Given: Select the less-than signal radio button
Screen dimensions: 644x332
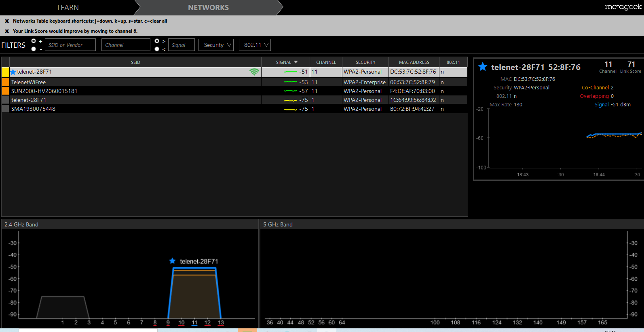Looking at the screenshot, I should [x=157, y=49].
